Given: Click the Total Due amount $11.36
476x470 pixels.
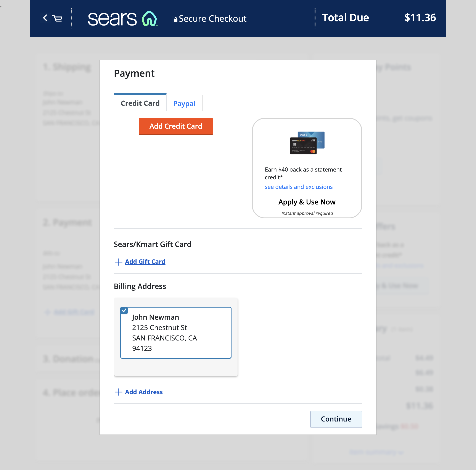Looking at the screenshot, I should coord(420,18).
